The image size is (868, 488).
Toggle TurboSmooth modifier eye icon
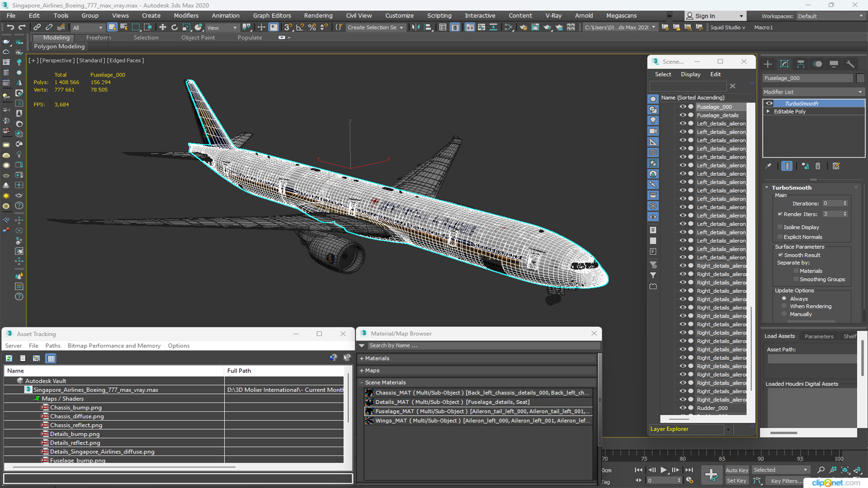coord(769,103)
